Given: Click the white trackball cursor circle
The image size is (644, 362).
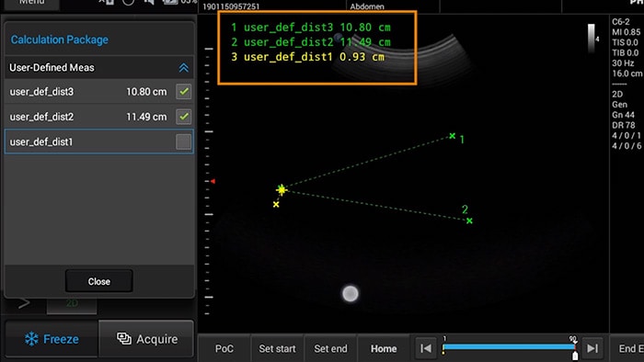Looking at the screenshot, I should point(351,293).
